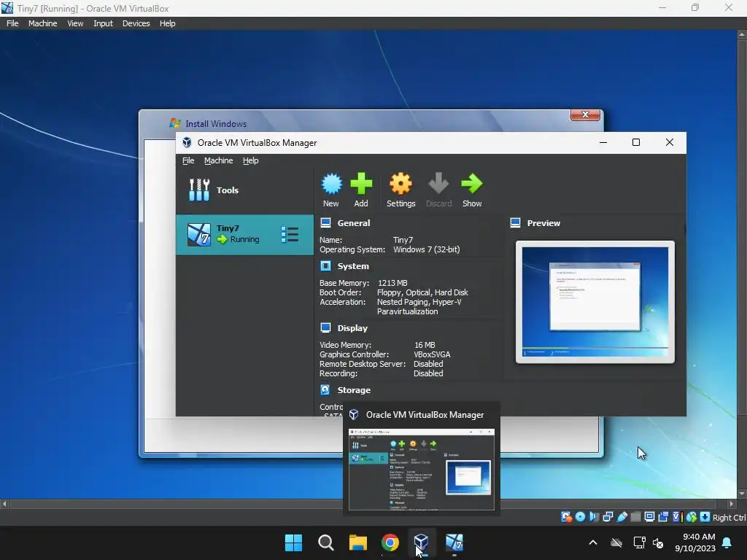This screenshot has height=560, width=747.
Task: Click the VM CPU load status icon
Action: pyautogui.click(x=678, y=517)
